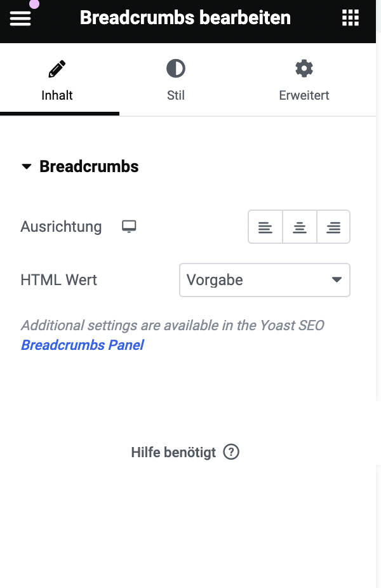Select the Inhalt tab label
This screenshot has height=588, width=381.
click(x=57, y=95)
